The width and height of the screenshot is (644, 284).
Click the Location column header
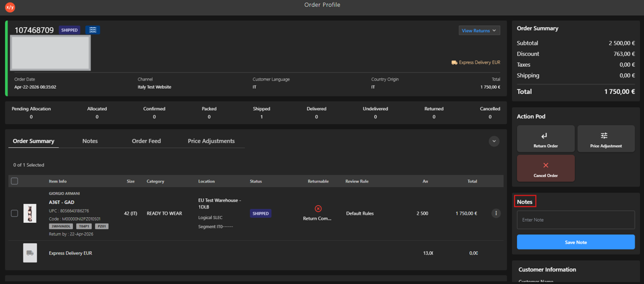click(206, 181)
